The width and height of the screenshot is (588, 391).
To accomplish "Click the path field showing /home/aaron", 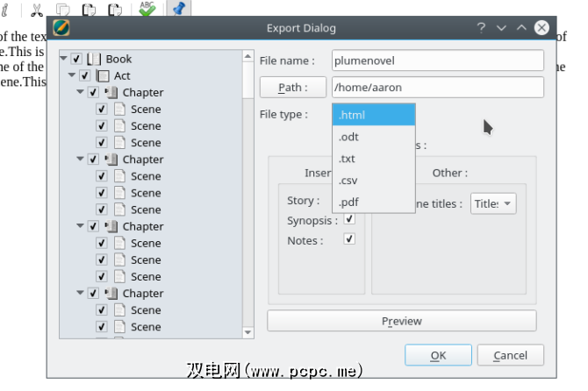I will (438, 88).
